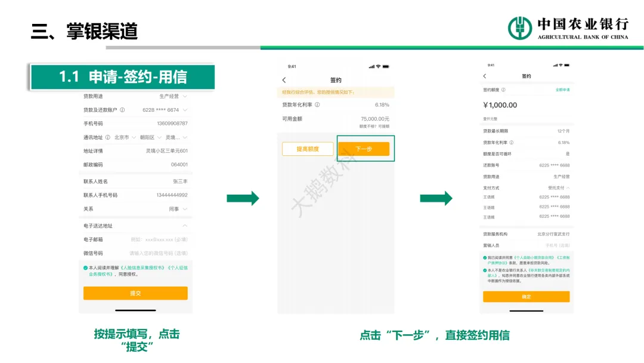Viewport: 644px width, 363px height.
Task: Tap info icon next to 贷款年化利率 in middle screen
Action: (x=317, y=105)
